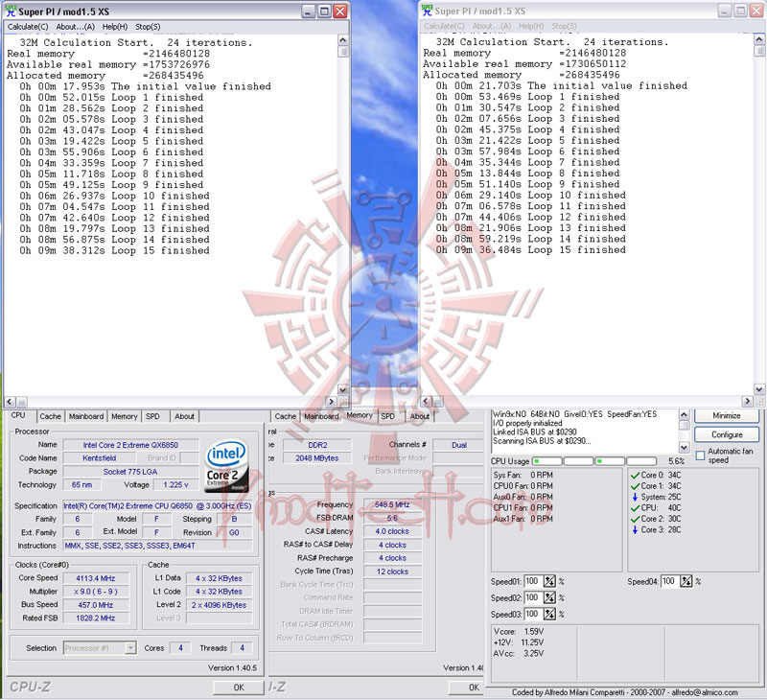
Task: Switch to the Cache tab in left CPU-Z
Action: coord(51,416)
